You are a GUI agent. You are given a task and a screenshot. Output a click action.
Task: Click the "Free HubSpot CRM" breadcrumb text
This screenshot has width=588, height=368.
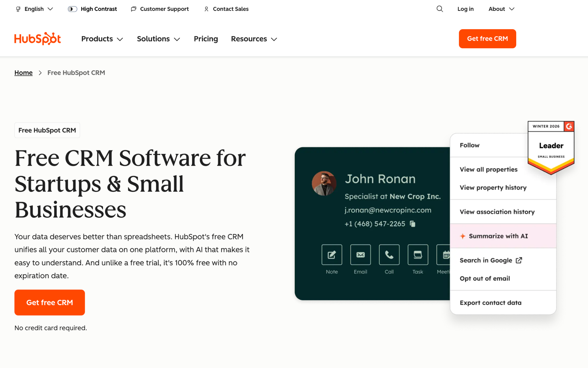(76, 73)
